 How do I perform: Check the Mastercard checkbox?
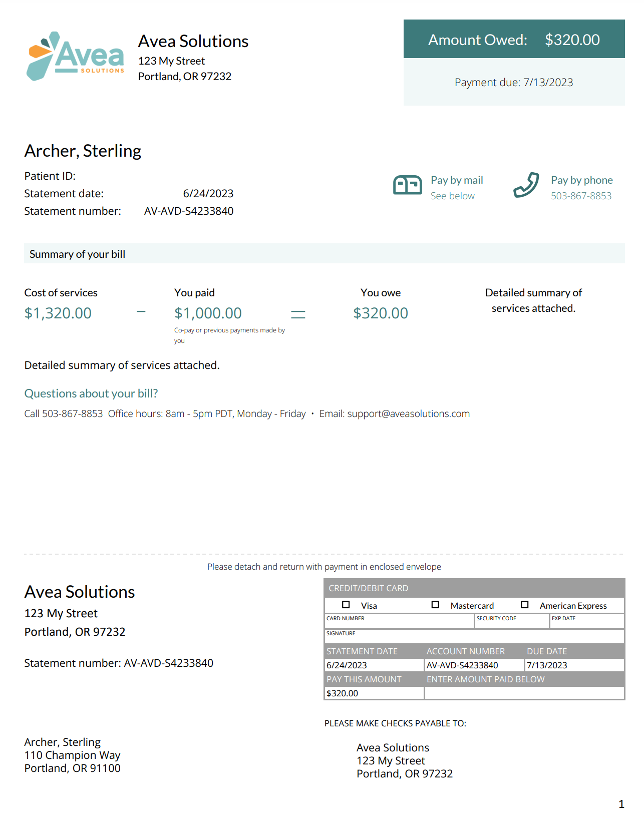click(435, 605)
